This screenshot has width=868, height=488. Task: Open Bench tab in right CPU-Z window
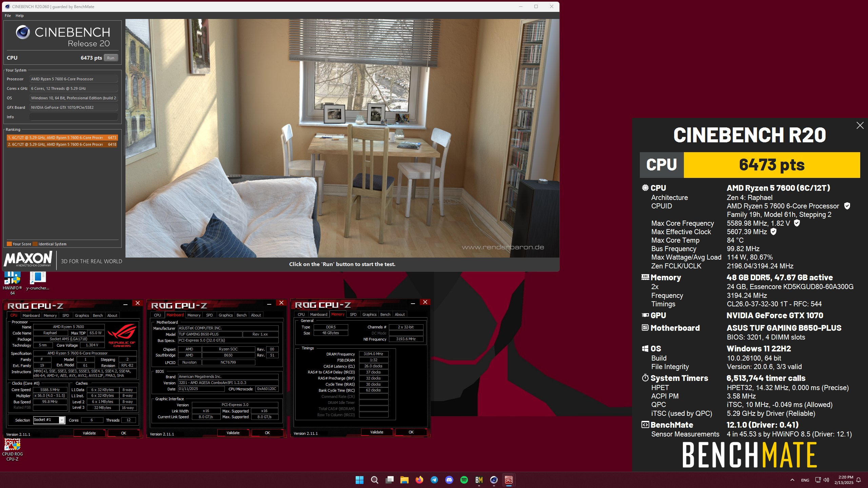[x=385, y=314]
